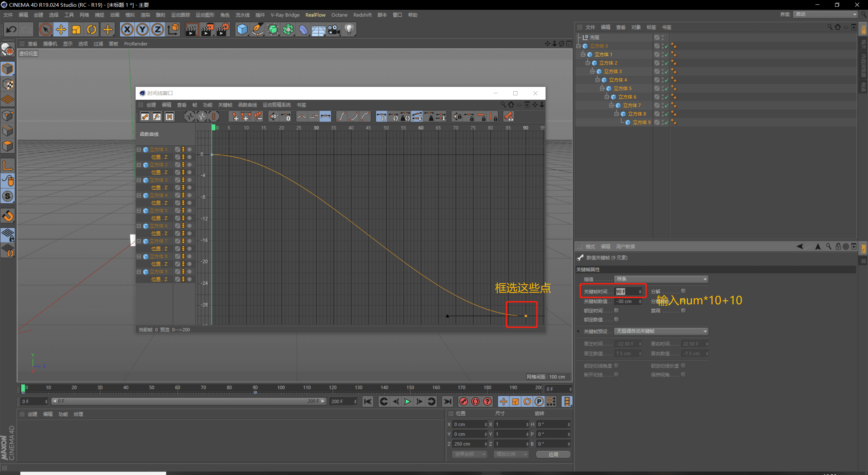Go to start of animation
This screenshot has height=475, width=868.
368,402
